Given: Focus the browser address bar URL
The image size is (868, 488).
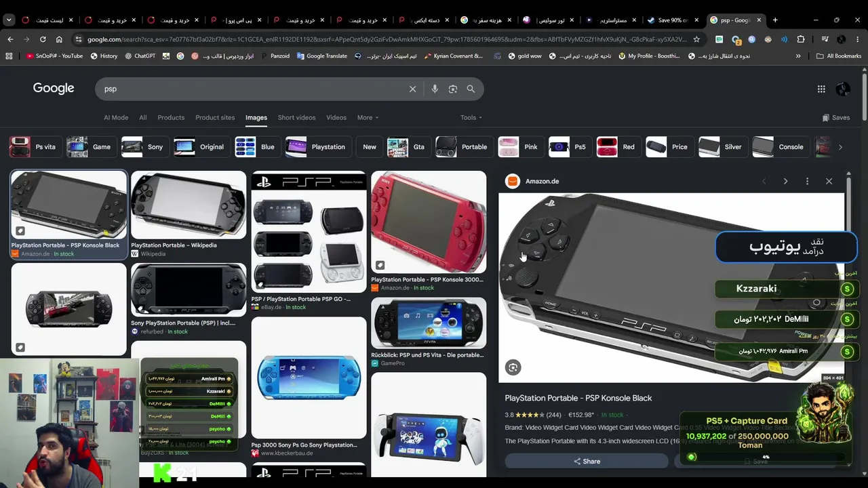Looking at the screenshot, I should pyautogui.click(x=387, y=39).
